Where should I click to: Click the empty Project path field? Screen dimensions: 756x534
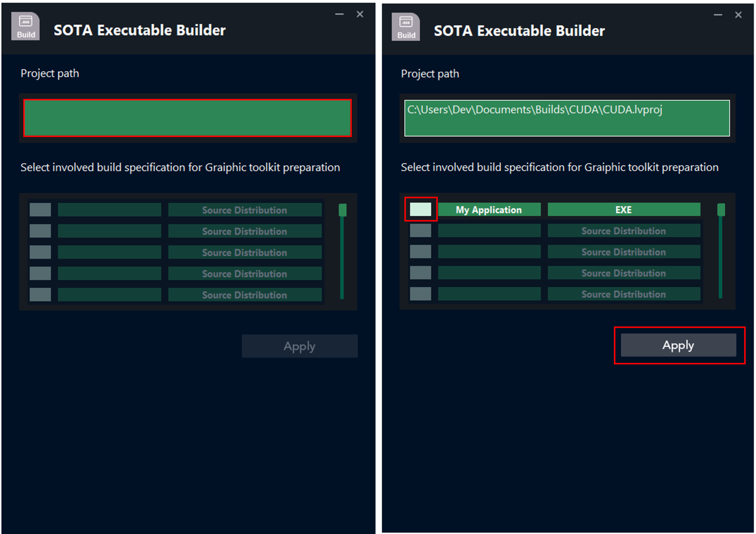pyautogui.click(x=187, y=118)
